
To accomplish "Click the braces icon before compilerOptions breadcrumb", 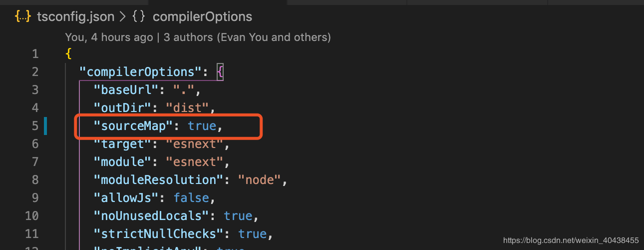I will [139, 16].
